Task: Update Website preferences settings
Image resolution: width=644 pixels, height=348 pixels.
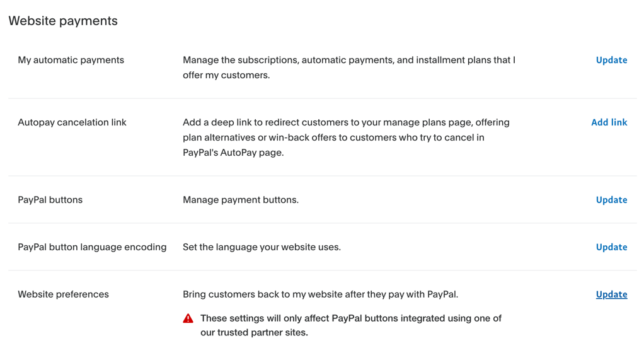Action: pos(612,294)
